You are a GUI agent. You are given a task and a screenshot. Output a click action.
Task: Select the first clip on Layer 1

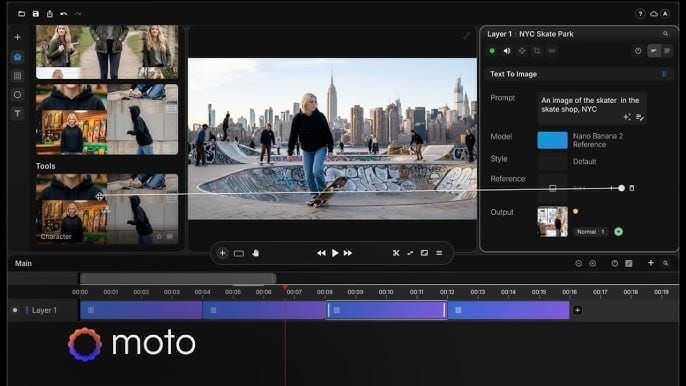click(141, 310)
